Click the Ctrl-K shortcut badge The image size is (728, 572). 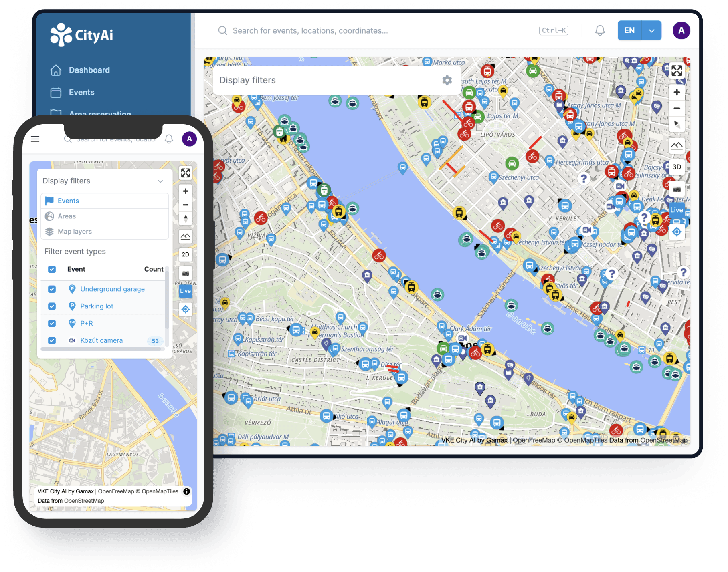point(554,30)
